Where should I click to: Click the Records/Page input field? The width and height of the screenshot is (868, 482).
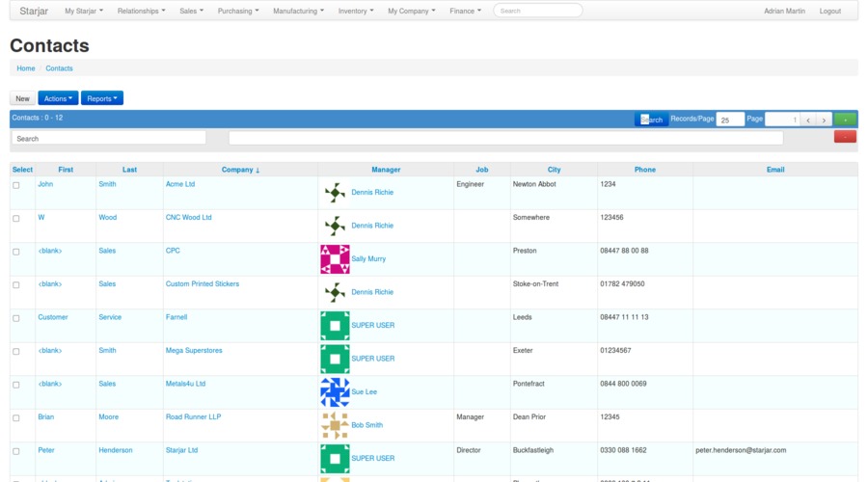pyautogui.click(x=730, y=120)
